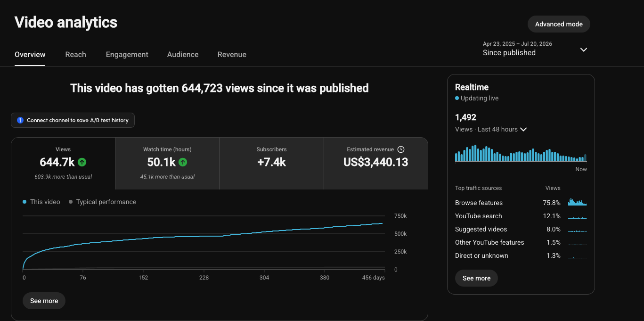Viewport: 644px width, 321px height.
Task: Click the 45.1k more than usual text
Action: 167,177
